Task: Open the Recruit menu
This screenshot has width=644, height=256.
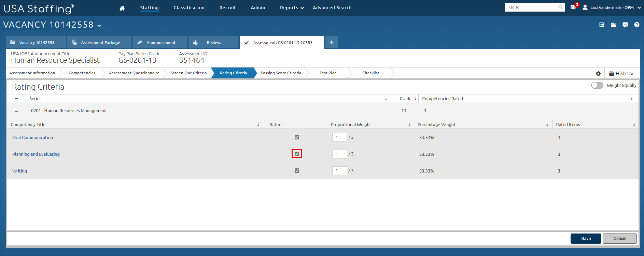Action: coord(228,8)
